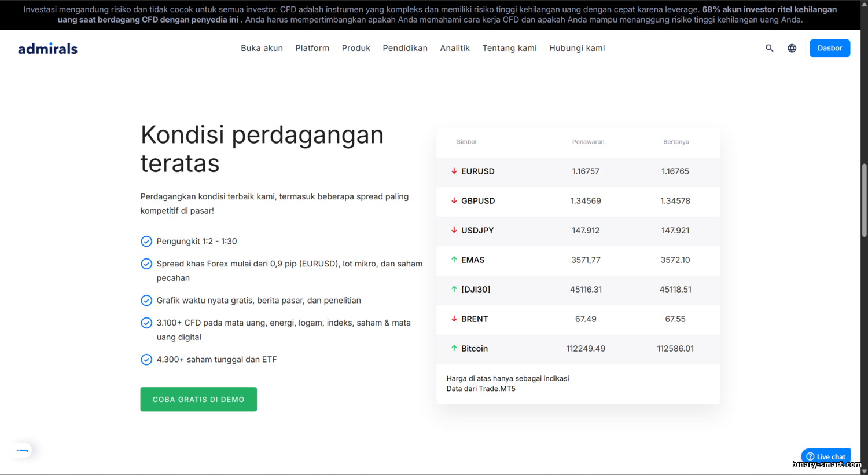Click the checkmark icon next to Pengungkit 1:2 - 1:30
This screenshot has height=475, width=868.
tap(146, 242)
